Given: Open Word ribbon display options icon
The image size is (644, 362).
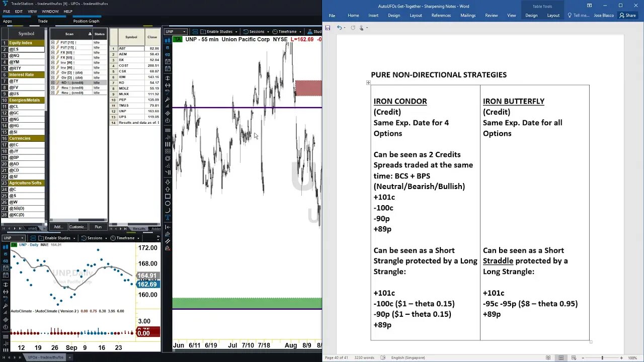Looking at the screenshot, I should [x=589, y=6].
